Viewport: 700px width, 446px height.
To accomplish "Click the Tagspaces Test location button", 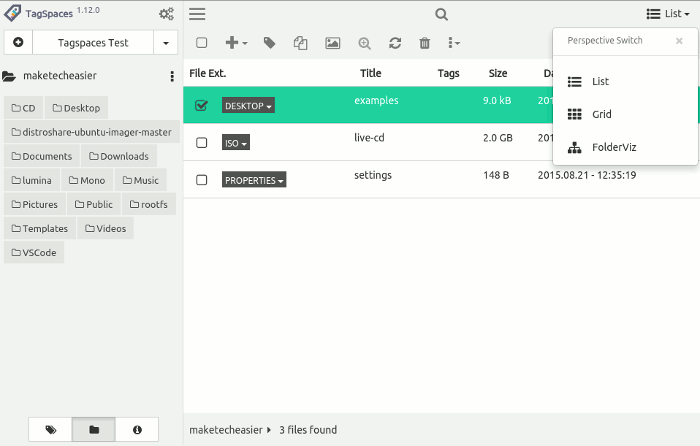I will pyautogui.click(x=93, y=42).
